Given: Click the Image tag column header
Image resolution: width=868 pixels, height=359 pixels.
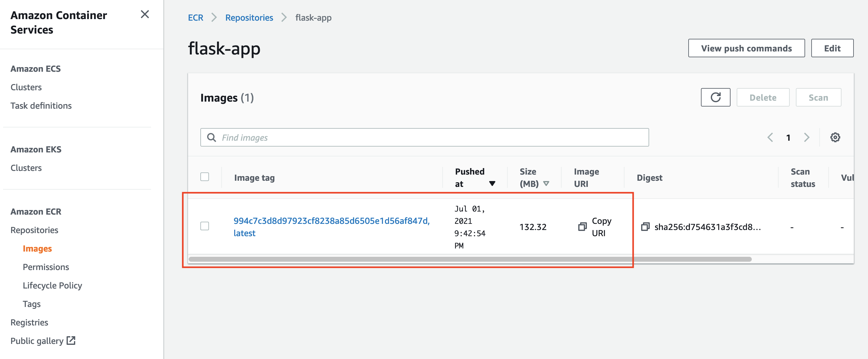Looking at the screenshot, I should pos(254,178).
